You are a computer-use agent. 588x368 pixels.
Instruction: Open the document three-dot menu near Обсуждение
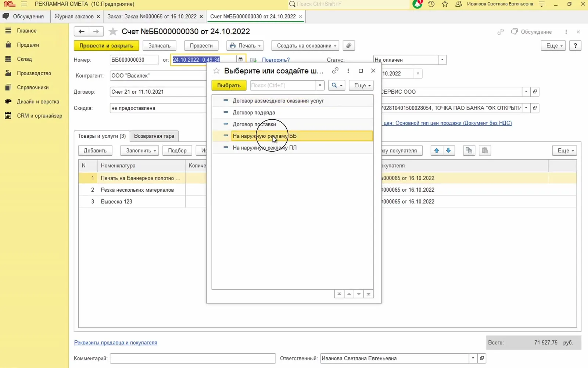pyautogui.click(x=566, y=32)
